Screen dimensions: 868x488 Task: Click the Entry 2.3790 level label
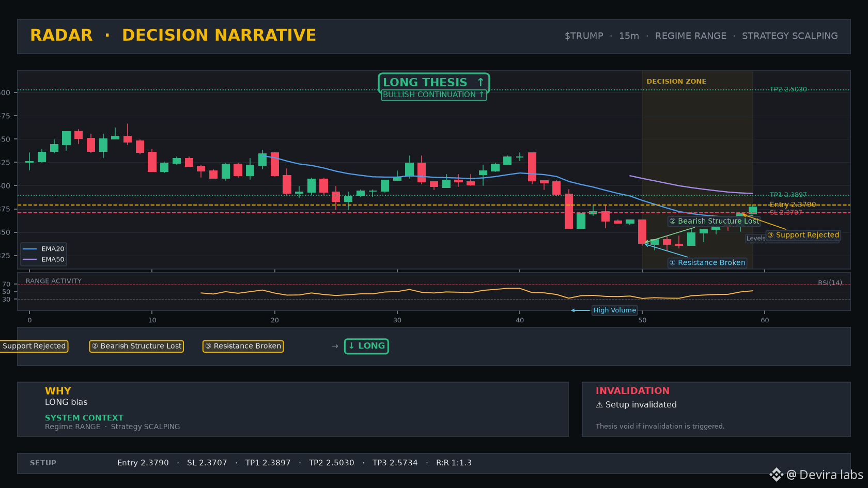pos(793,204)
